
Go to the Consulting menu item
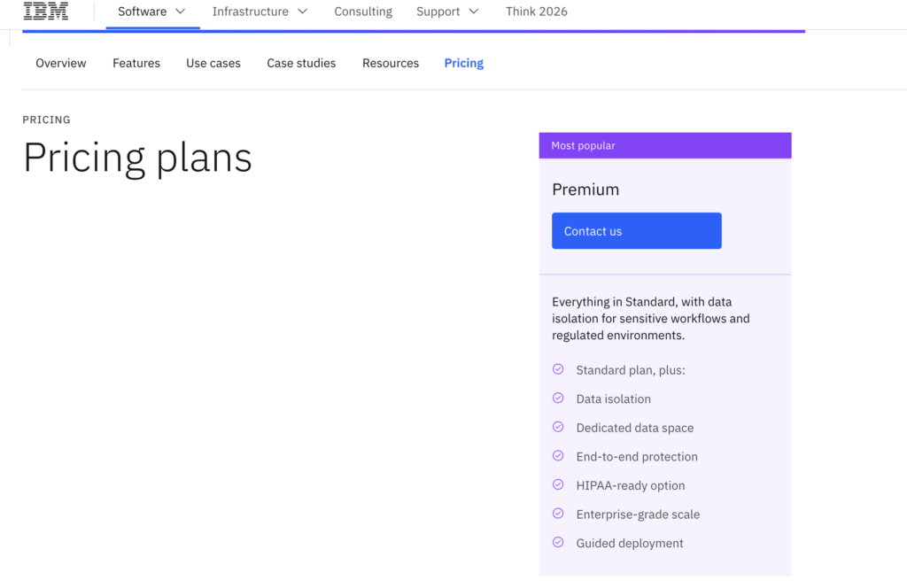[363, 12]
